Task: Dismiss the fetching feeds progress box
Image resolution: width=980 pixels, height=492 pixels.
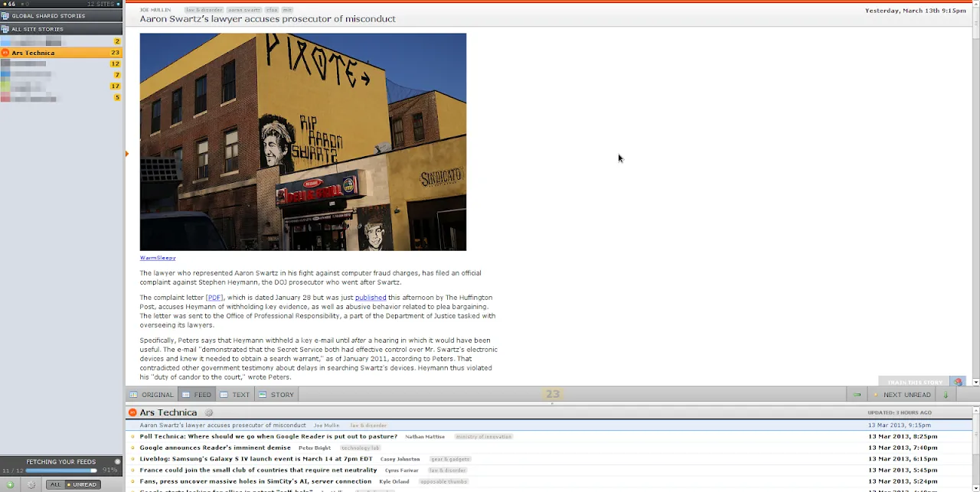Action: 117,461
